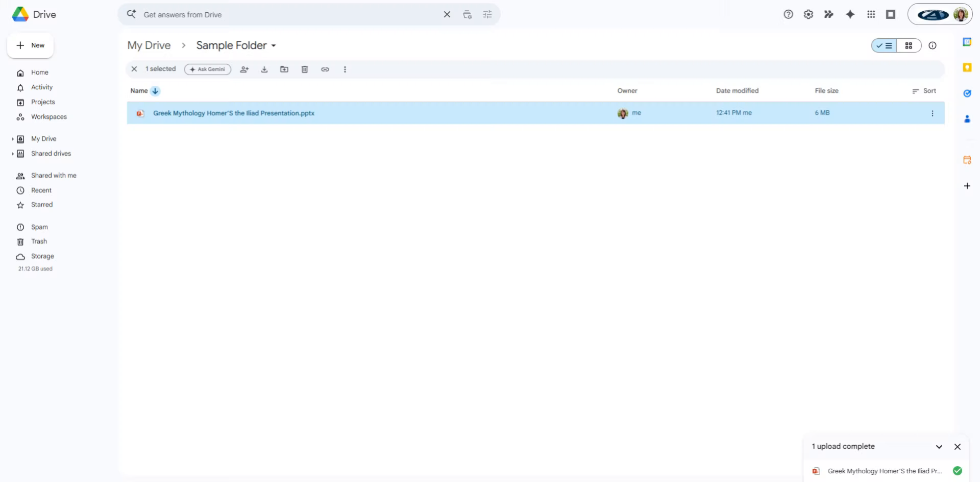Open the Recent files view
980x482 pixels.
(x=41, y=190)
